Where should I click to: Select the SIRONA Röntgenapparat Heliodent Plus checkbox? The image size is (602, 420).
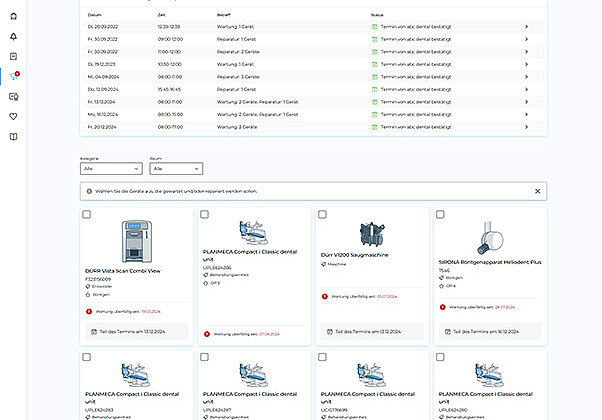(x=440, y=214)
